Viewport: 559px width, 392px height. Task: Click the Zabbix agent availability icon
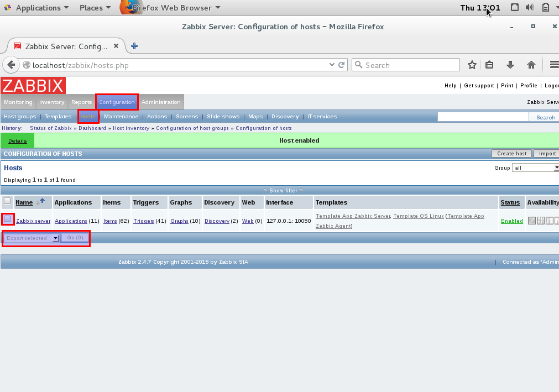tap(531, 221)
